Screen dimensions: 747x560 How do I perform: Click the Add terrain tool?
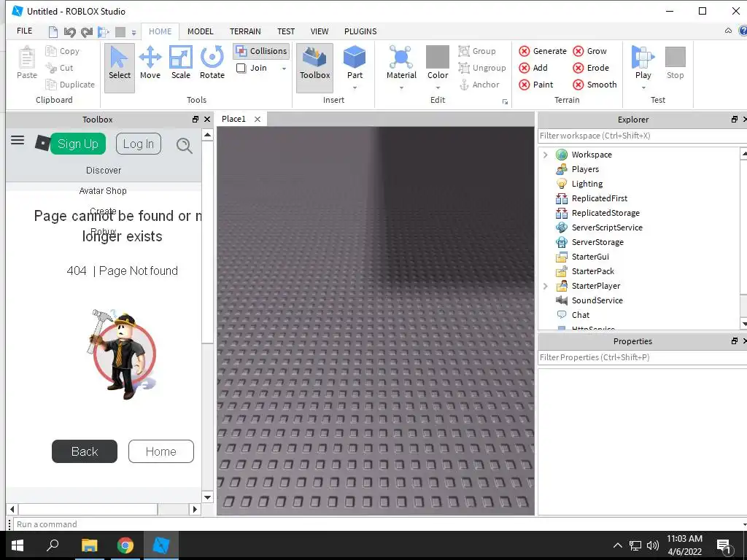[x=533, y=68]
